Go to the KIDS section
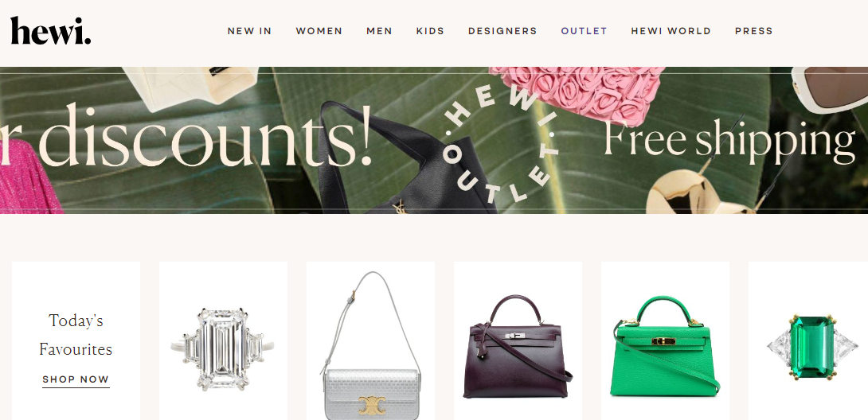This screenshot has width=868, height=420. [x=430, y=31]
